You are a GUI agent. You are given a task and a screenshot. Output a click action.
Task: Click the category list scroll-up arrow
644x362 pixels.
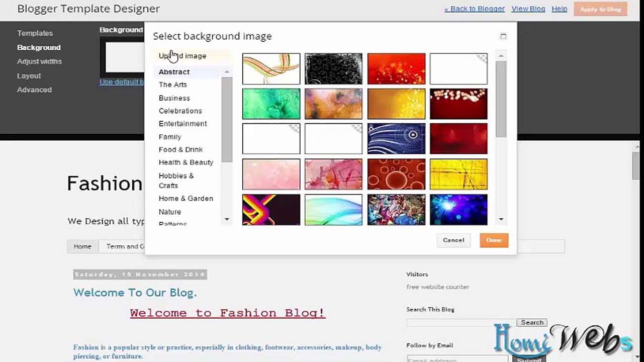coord(227,72)
